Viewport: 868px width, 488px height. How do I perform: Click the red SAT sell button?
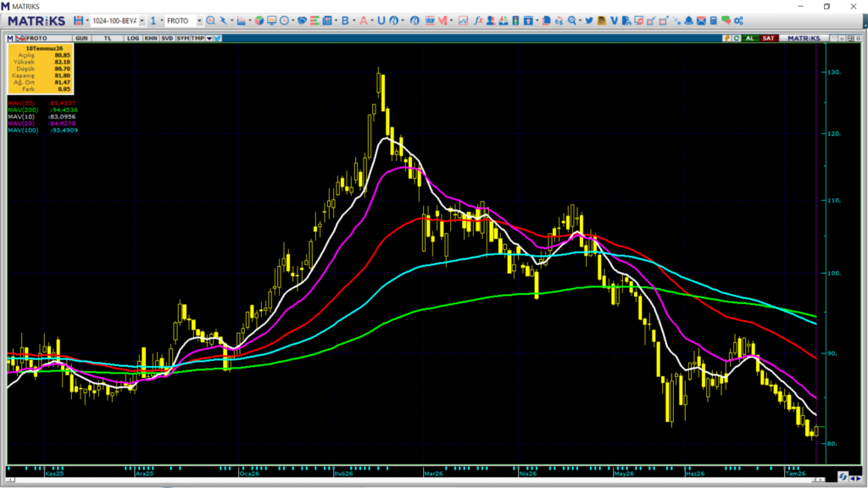pyautogui.click(x=768, y=38)
